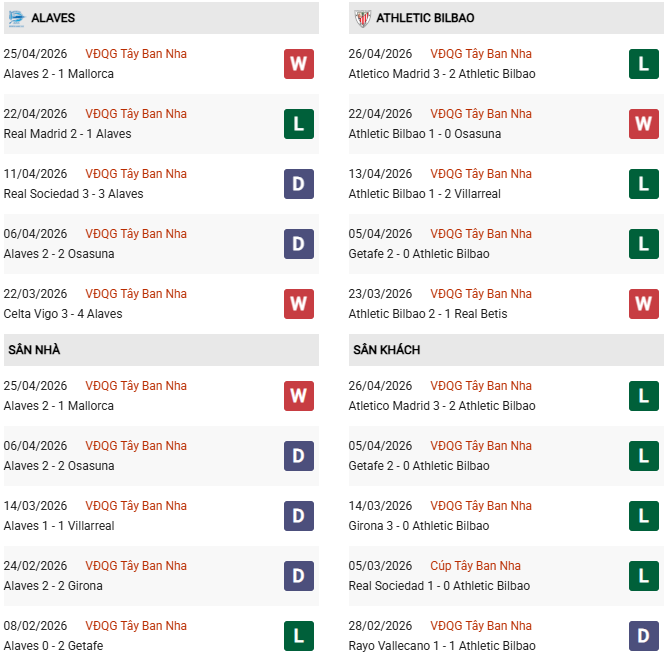Select the ALAVES team header

point(161,18)
